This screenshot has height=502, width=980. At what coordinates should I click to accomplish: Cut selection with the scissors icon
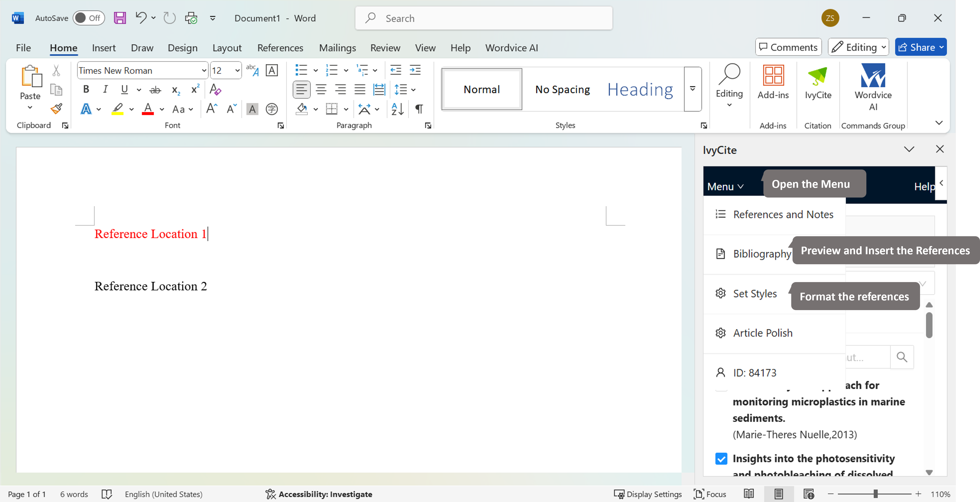click(56, 70)
